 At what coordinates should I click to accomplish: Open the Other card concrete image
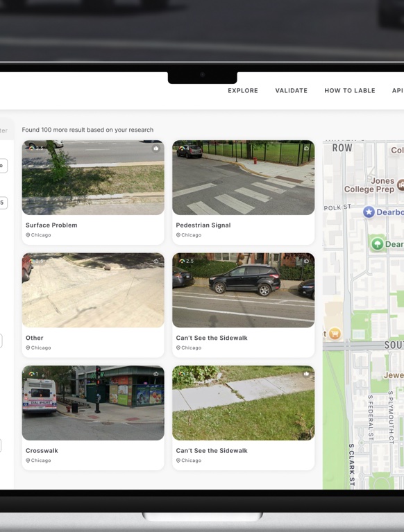93,290
